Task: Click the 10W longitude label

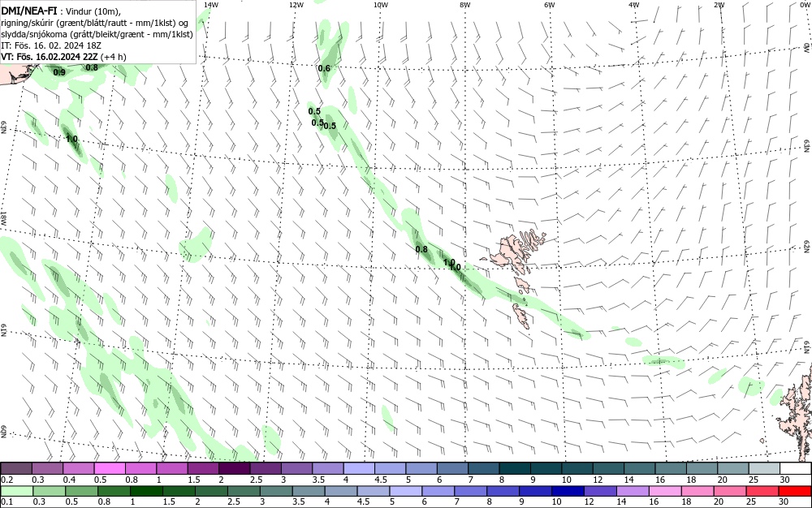Action: [381, 5]
